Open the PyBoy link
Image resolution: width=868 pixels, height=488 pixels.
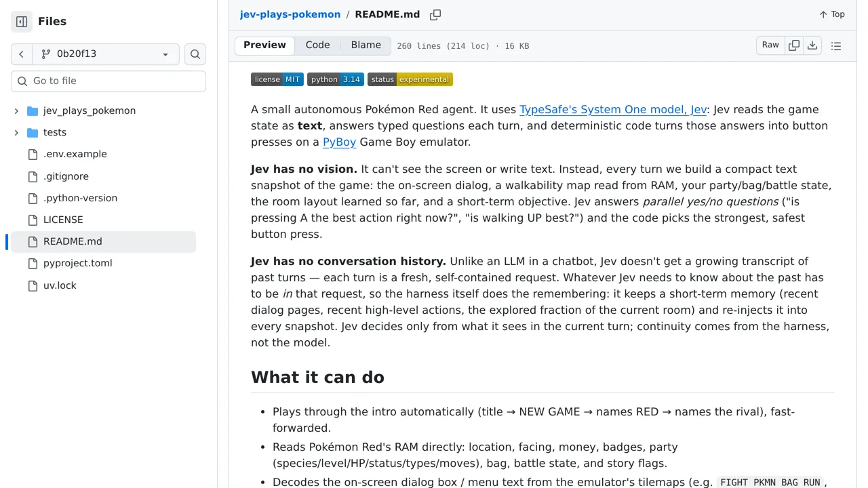click(x=339, y=142)
